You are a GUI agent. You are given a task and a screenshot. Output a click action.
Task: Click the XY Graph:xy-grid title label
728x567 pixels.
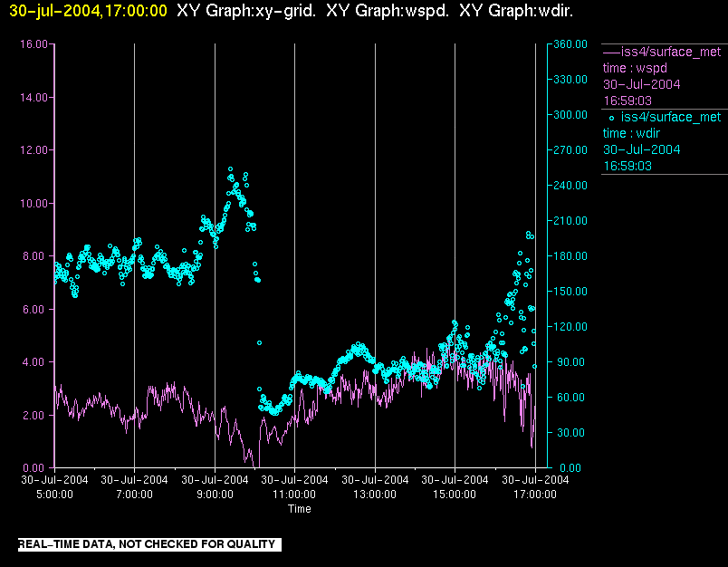click(x=246, y=11)
